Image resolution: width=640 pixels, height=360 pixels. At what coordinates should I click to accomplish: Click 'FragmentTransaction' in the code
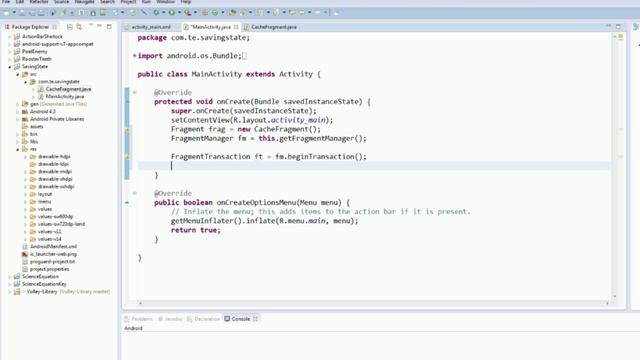pos(210,157)
